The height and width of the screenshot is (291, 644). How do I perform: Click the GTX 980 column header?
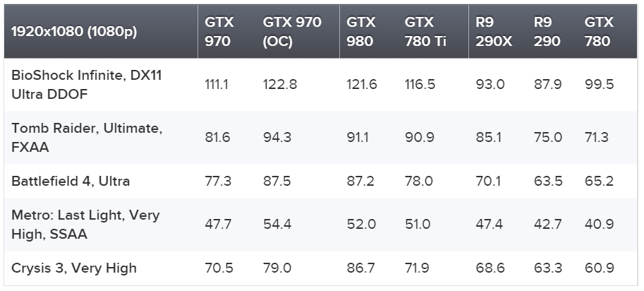tap(360, 31)
